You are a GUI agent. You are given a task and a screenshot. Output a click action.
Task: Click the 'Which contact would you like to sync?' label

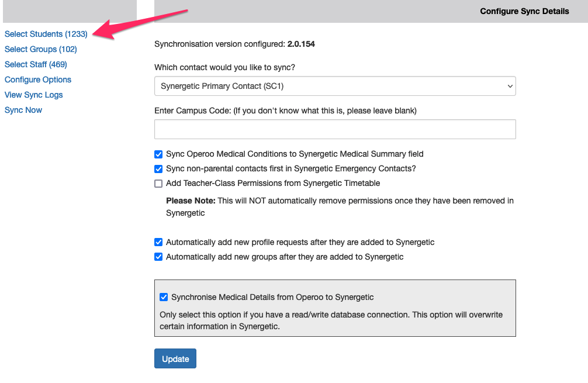pyautogui.click(x=224, y=67)
